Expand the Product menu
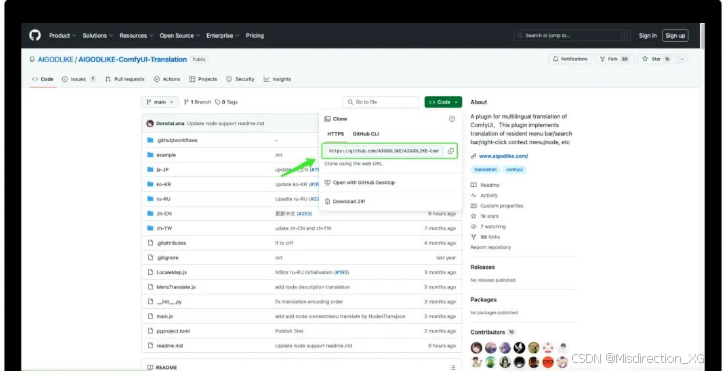Viewport: 724px width, 371px height. tap(62, 36)
